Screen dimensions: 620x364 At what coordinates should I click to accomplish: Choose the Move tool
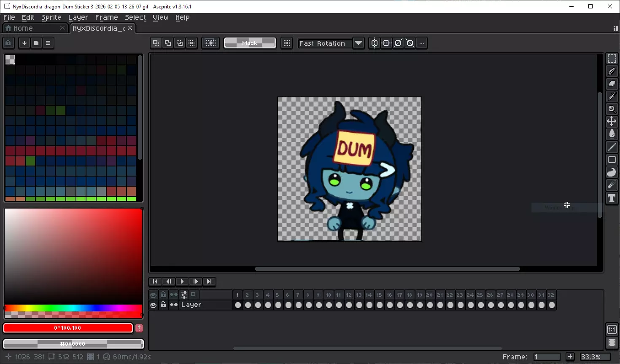(612, 121)
